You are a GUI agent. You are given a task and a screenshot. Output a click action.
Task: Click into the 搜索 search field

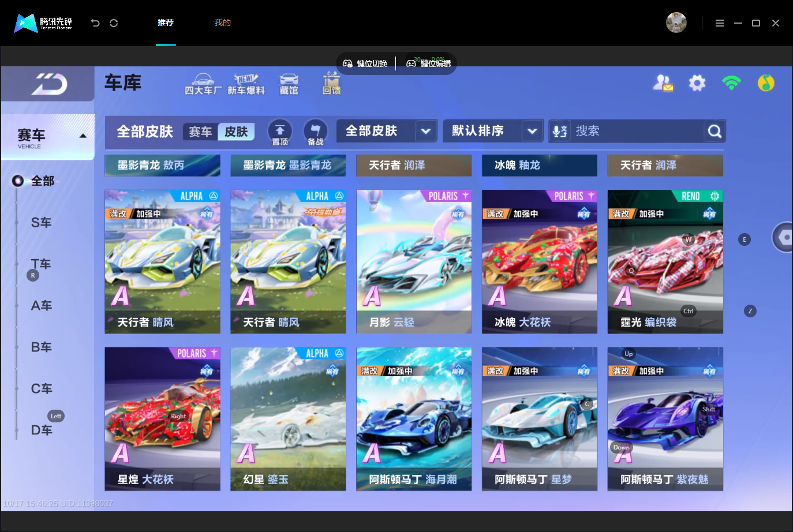[638, 132]
